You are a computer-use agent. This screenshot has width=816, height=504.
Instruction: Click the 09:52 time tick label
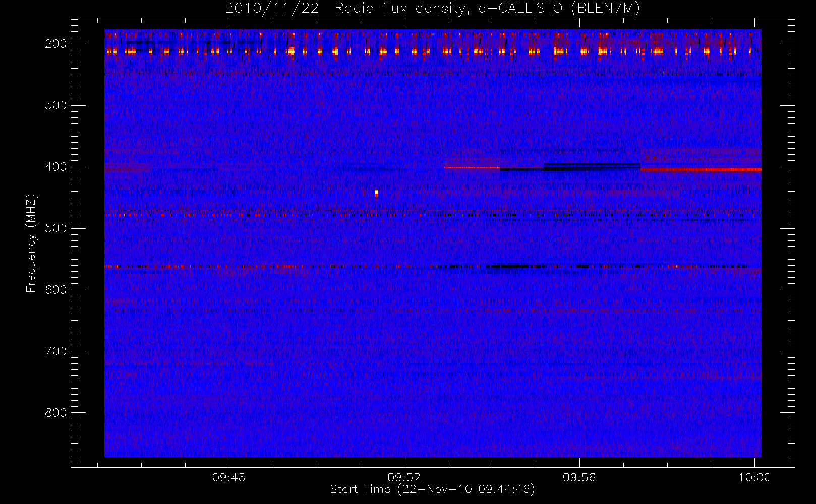pos(404,477)
